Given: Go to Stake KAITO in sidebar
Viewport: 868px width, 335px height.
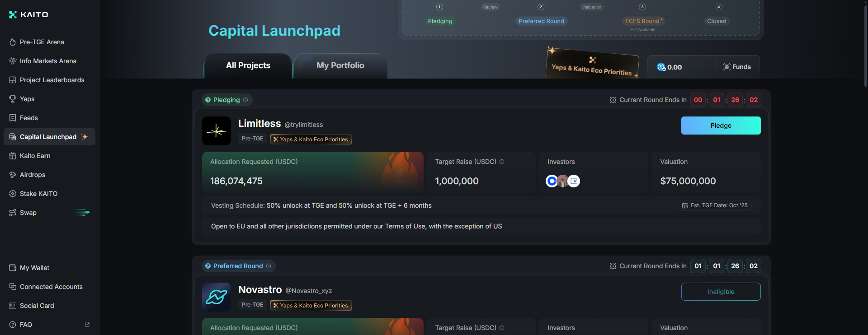Looking at the screenshot, I should [x=38, y=194].
